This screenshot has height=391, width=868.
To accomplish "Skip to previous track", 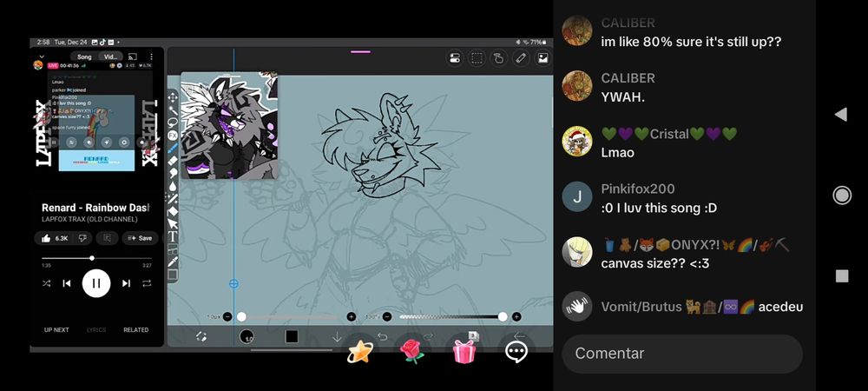I will point(67,283).
